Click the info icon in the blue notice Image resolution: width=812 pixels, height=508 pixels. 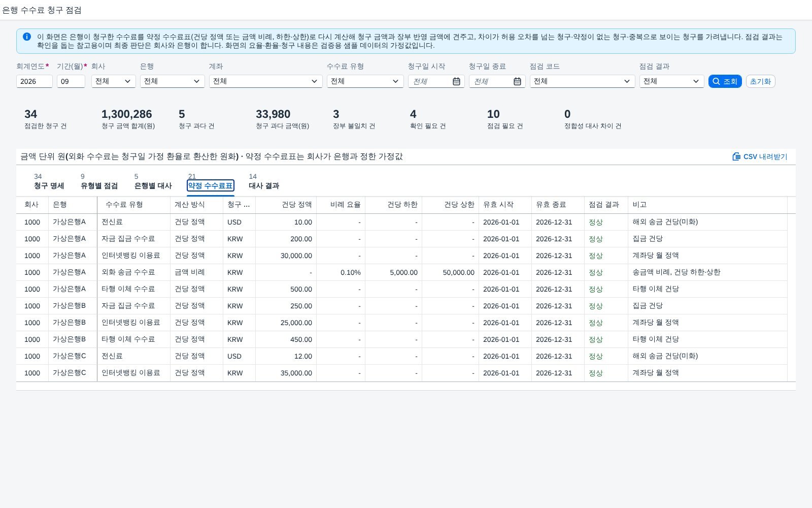click(x=27, y=37)
